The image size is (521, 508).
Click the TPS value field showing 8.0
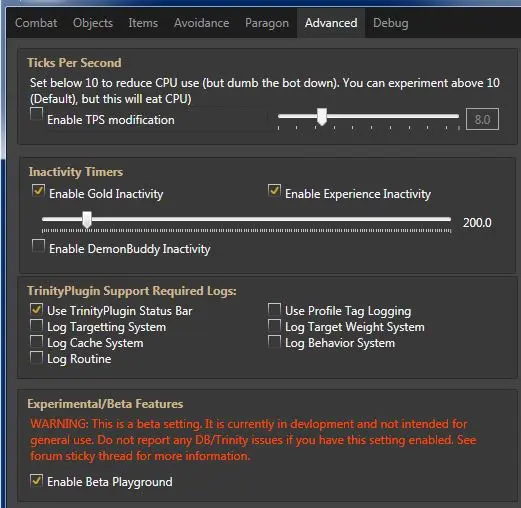click(x=482, y=119)
